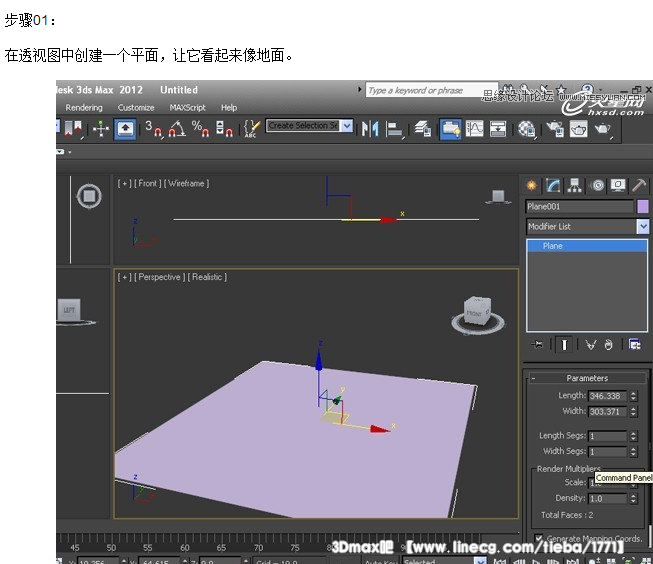The width and height of the screenshot is (653, 564).
Task: Click the Width Segs value field
Action: point(607,452)
